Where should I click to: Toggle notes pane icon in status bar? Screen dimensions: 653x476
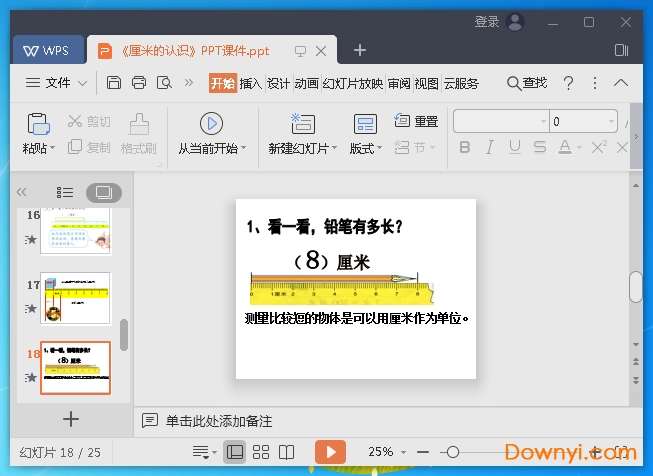click(x=204, y=452)
